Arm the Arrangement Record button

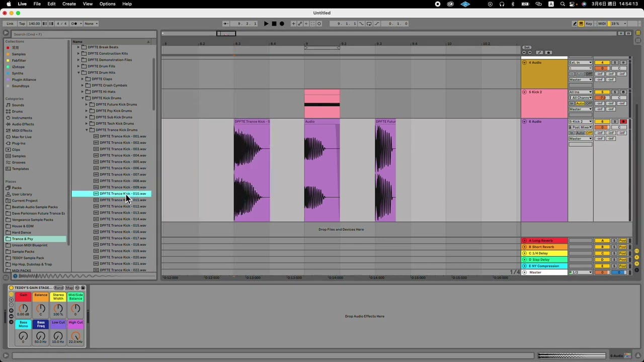point(282,24)
